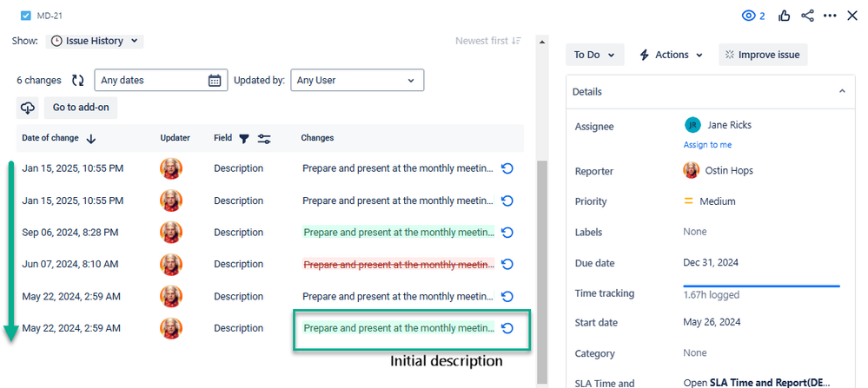
Task: Click the watchers eye icon
Action: [x=748, y=16]
